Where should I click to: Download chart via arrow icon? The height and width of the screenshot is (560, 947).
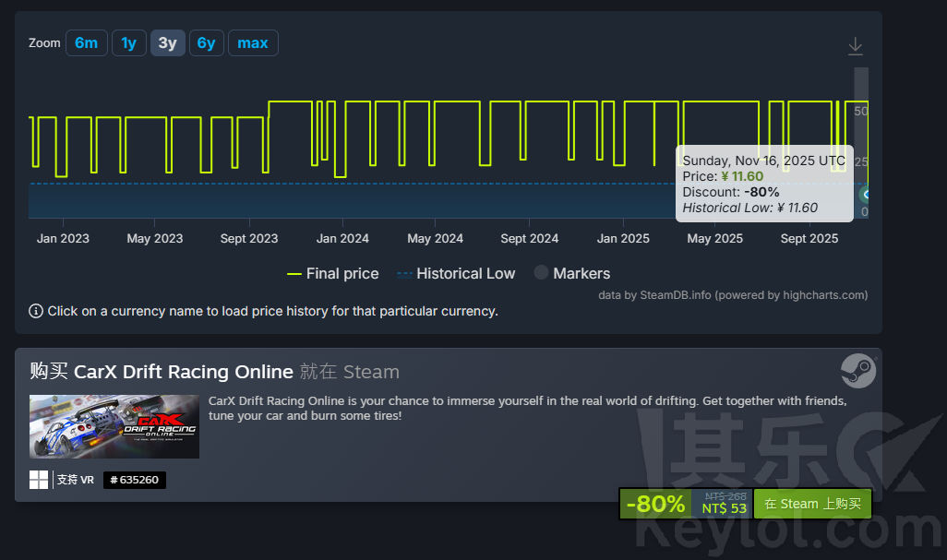click(856, 46)
